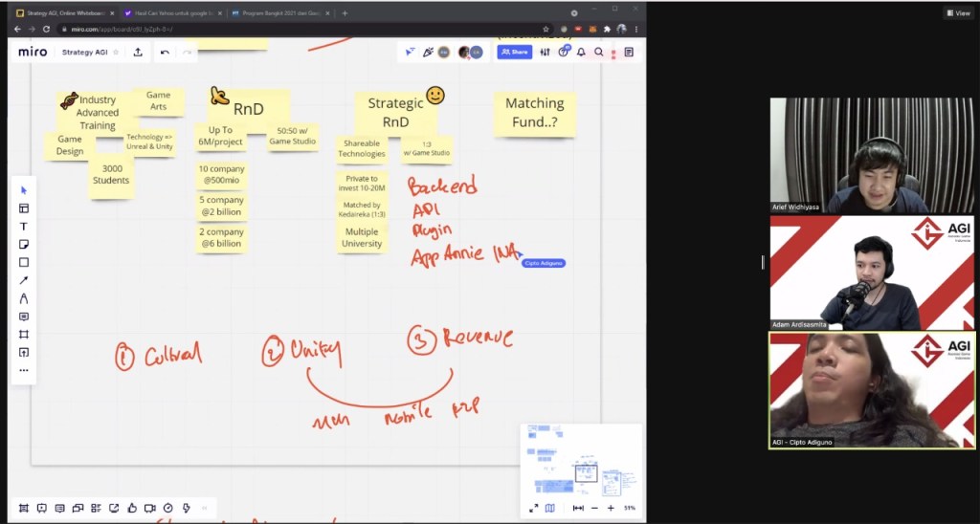This screenshot has height=524, width=980.
Task: Select the Sticky note tool
Action: click(x=24, y=245)
